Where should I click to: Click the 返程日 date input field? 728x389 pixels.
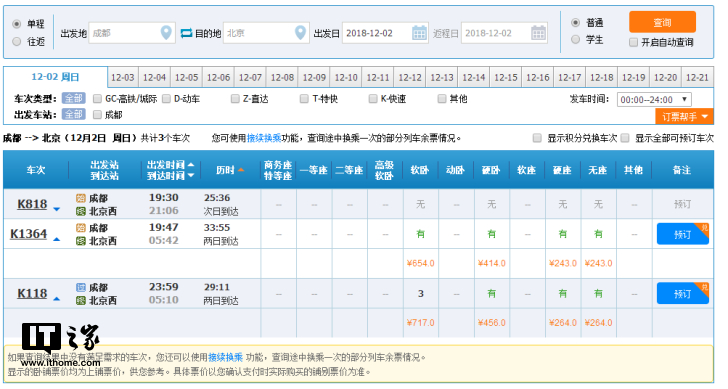click(x=504, y=33)
